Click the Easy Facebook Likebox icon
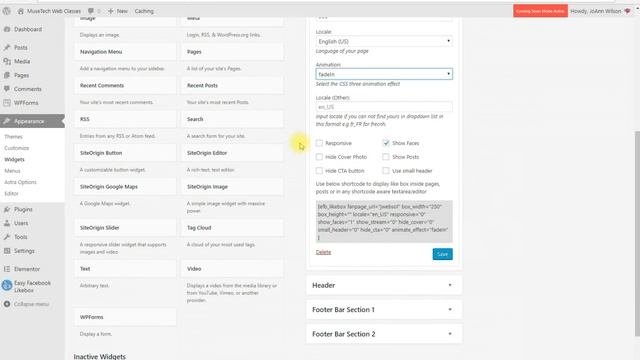640x360 pixels. [7, 285]
